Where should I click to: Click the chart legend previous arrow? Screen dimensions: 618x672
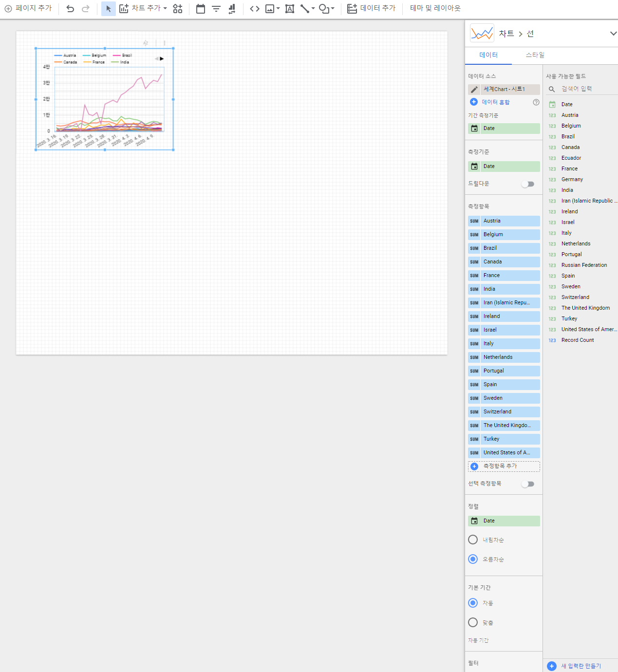pos(156,58)
